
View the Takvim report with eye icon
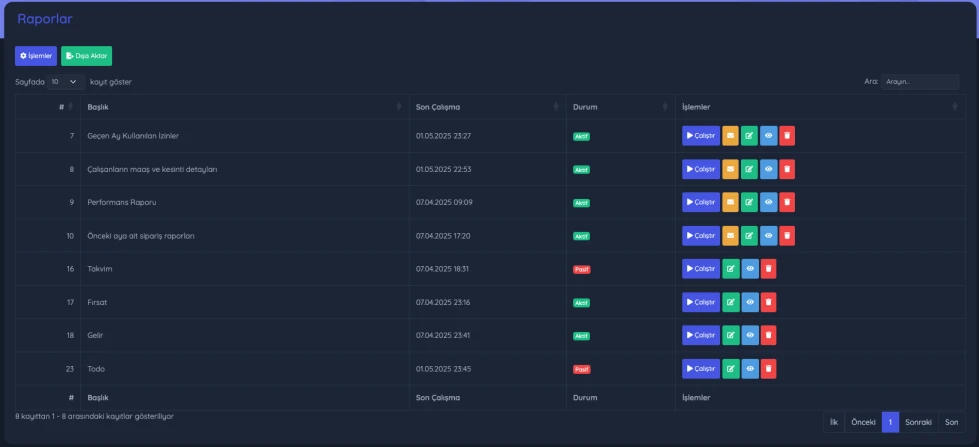[750, 268]
